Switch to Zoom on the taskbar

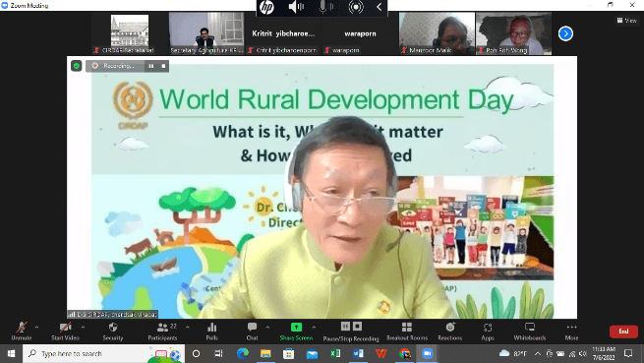click(x=428, y=353)
